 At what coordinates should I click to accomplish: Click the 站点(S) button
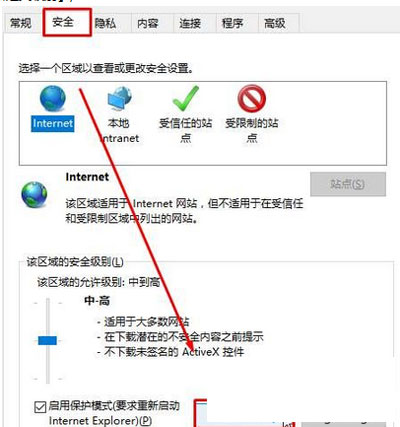tap(348, 184)
